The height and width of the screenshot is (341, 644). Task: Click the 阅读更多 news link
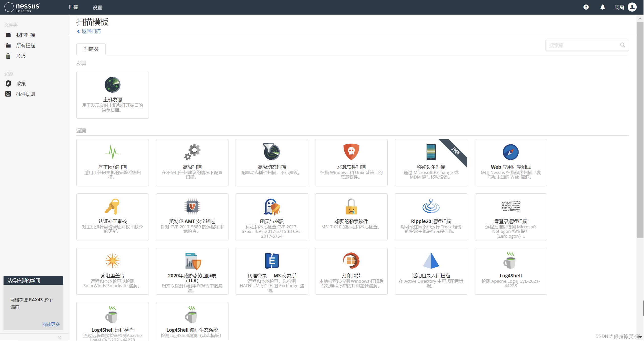(51, 324)
